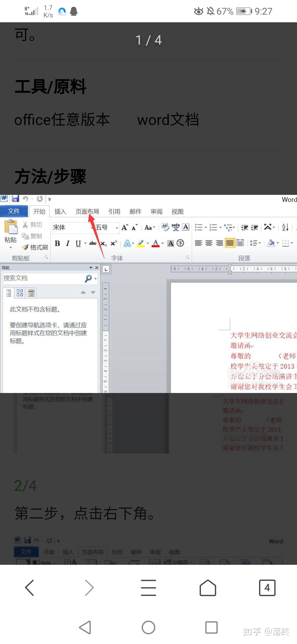Screen dimensions: 297x644
Task: Switch to the 页面布局 ribbon tab
Action: [87, 211]
